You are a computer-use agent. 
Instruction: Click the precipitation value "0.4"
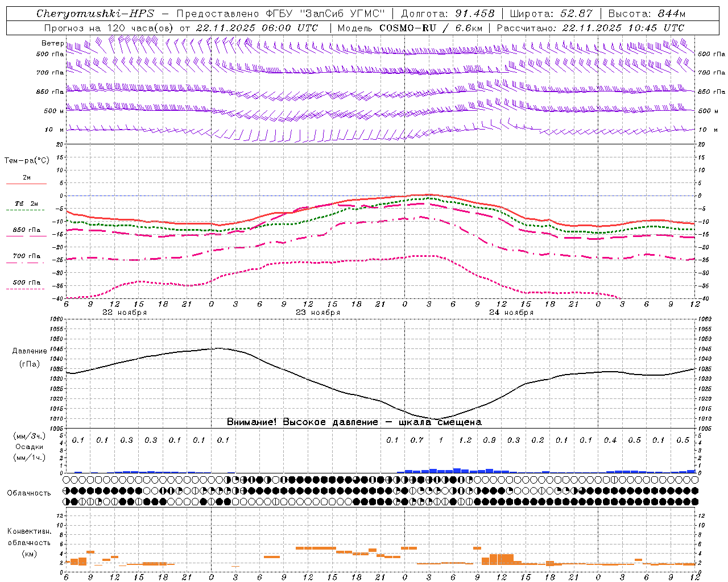click(x=610, y=440)
